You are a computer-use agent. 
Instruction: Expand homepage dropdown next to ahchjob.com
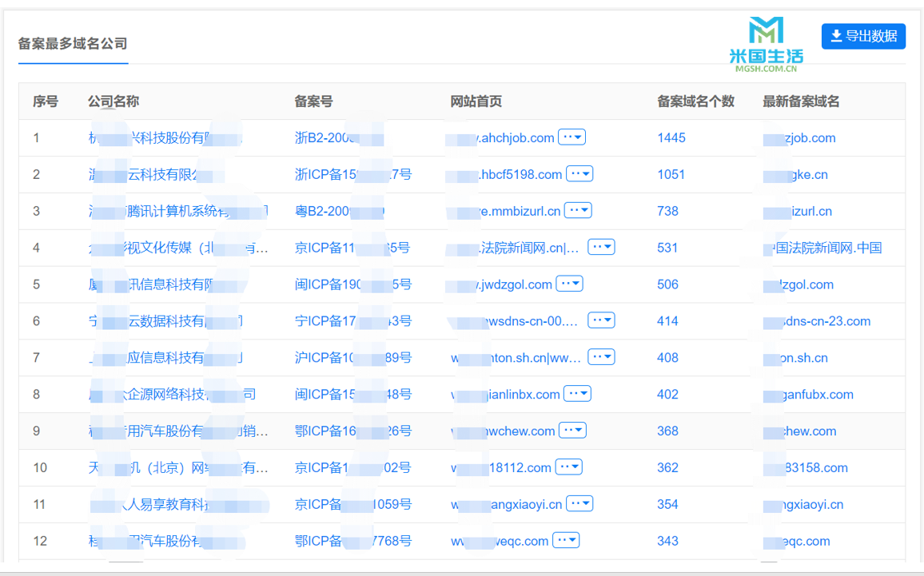click(572, 137)
